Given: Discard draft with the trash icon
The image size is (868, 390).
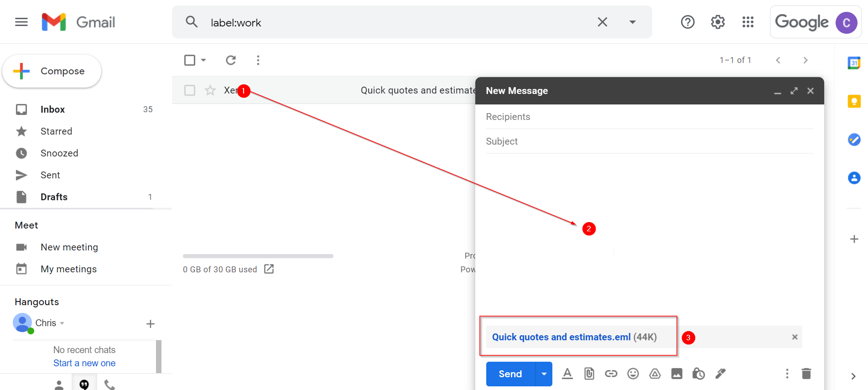Looking at the screenshot, I should click(806, 374).
